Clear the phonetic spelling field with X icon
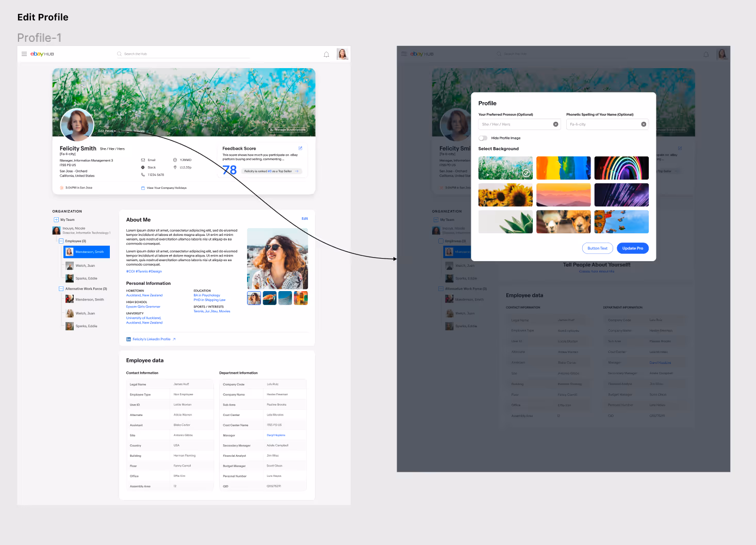The height and width of the screenshot is (545, 756). coord(644,124)
